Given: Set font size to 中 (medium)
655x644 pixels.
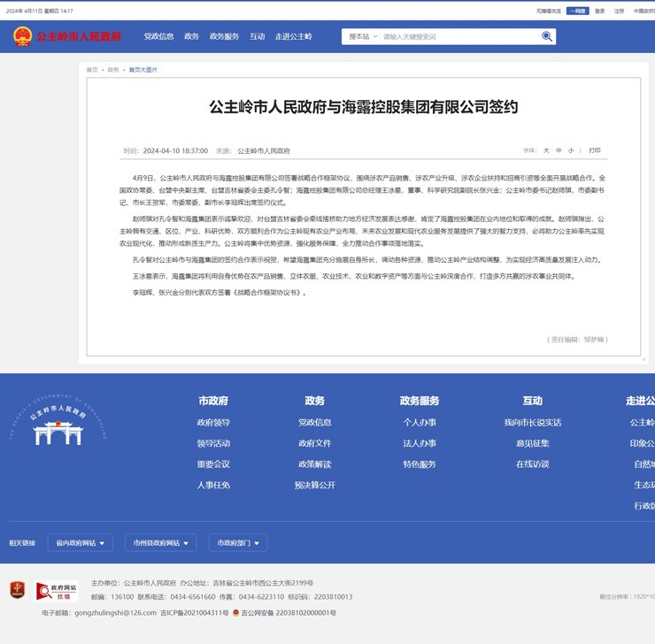Looking at the screenshot, I should [x=559, y=150].
